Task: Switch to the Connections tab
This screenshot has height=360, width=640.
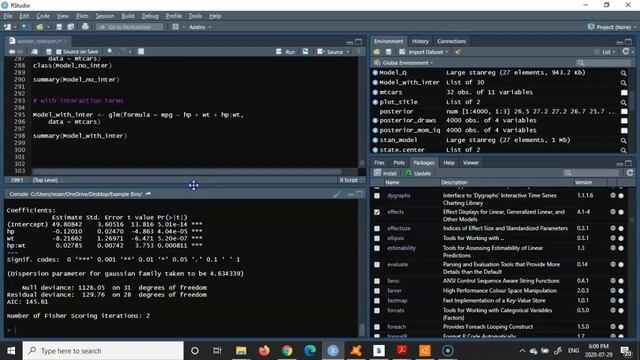Action: (x=451, y=41)
